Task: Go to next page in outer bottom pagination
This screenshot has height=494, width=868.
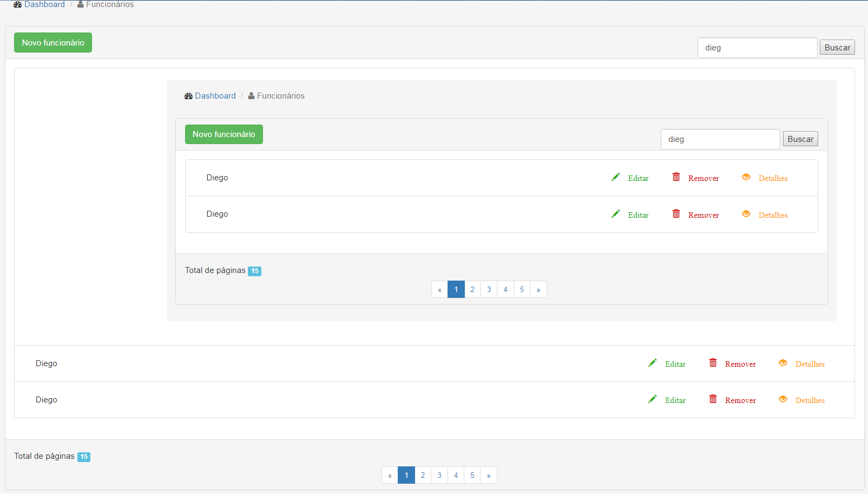Action: click(489, 475)
